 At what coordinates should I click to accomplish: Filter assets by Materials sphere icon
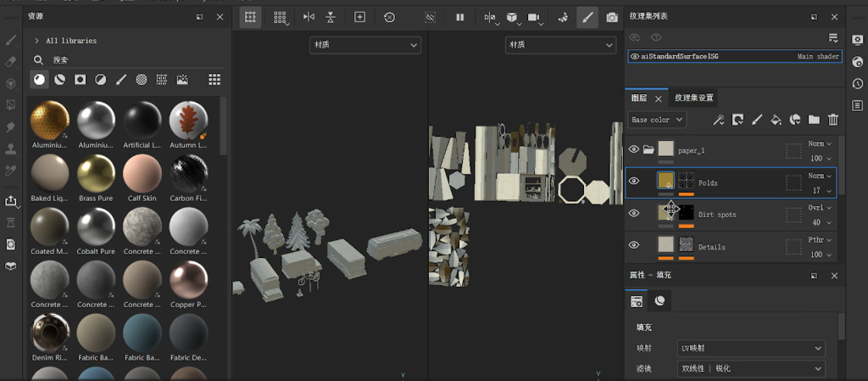click(x=39, y=80)
